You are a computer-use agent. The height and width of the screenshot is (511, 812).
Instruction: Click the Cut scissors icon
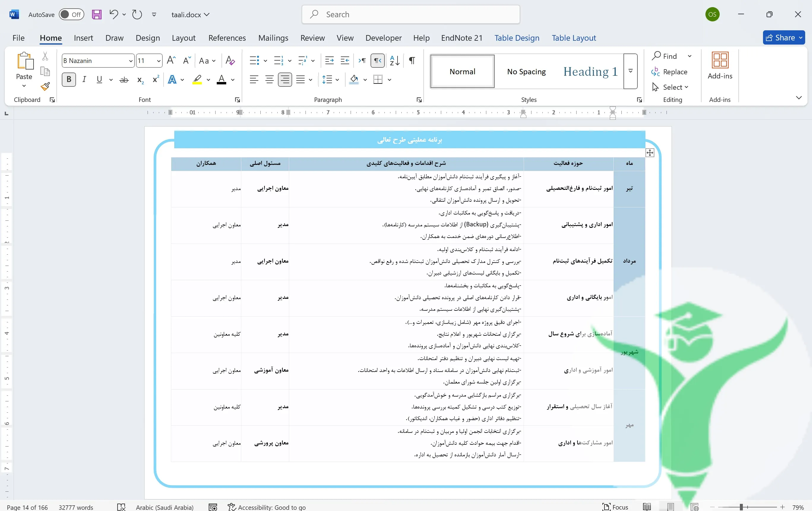(x=45, y=56)
